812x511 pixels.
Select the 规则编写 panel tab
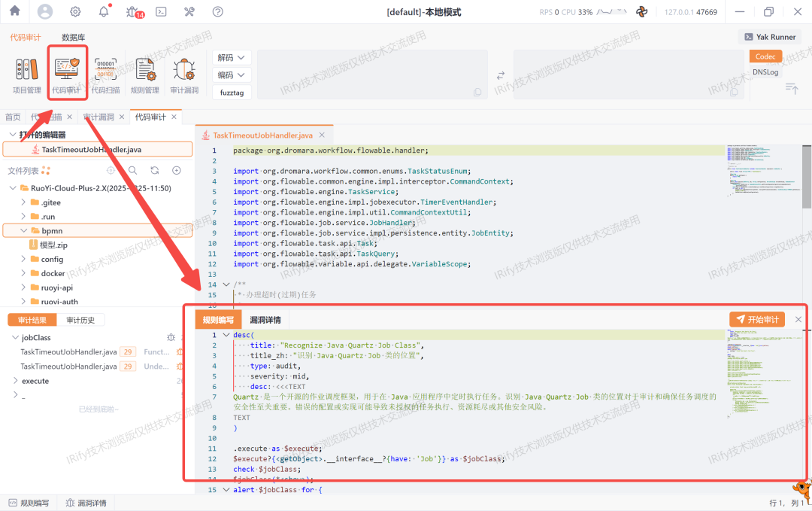click(x=218, y=320)
